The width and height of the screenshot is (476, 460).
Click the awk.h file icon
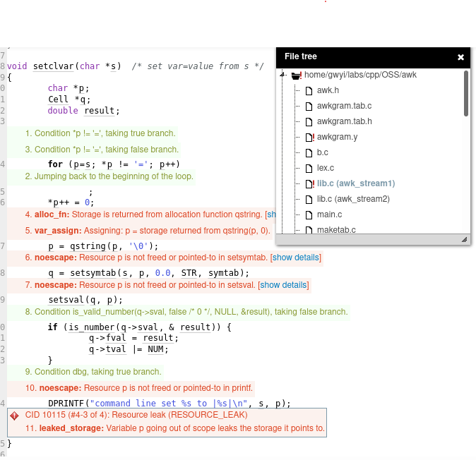coord(309,91)
